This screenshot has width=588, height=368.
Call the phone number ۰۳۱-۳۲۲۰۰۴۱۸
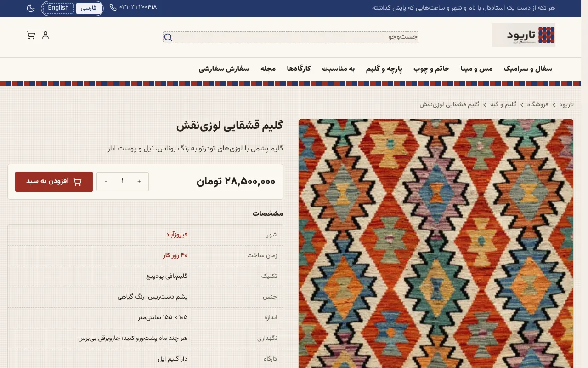(x=133, y=7)
